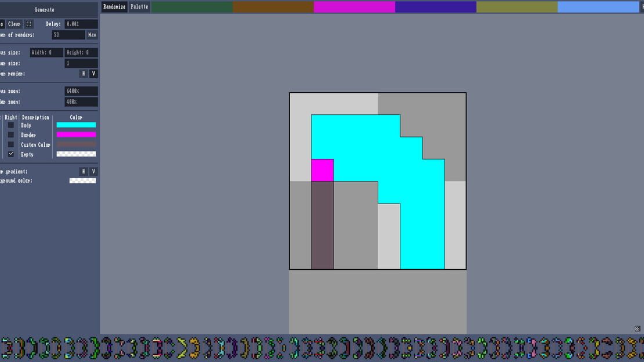Pick the cyan Body color swatch
644x362 pixels.
(76, 125)
